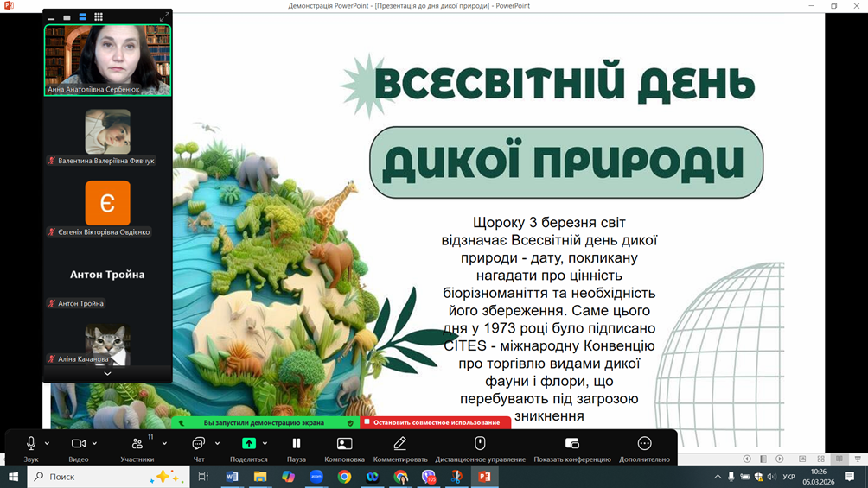868x488 pixels.
Task: Open the Windows Start menu
Action: tap(13, 477)
